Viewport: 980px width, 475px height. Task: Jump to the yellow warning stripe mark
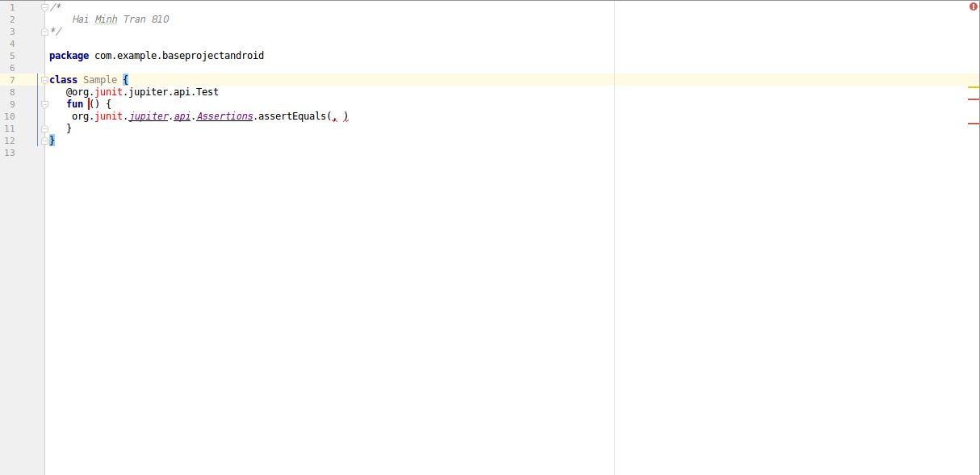(x=973, y=86)
